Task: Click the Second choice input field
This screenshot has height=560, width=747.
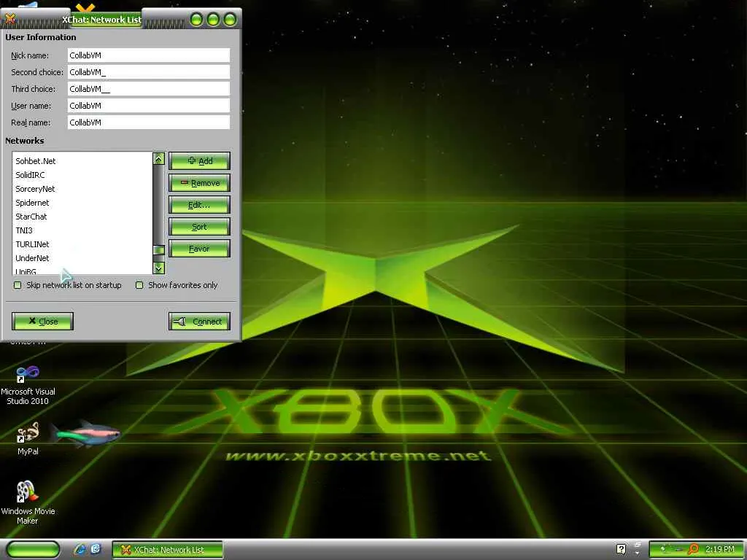Action: click(149, 72)
